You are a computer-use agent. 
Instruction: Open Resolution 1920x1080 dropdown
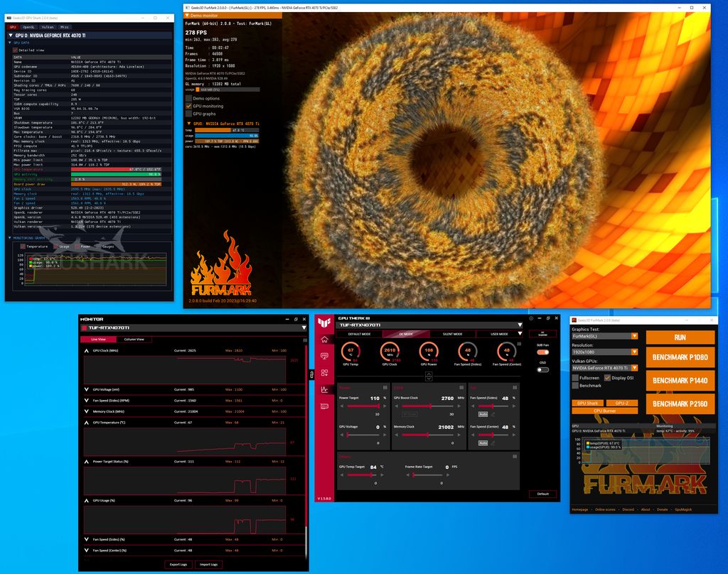(x=605, y=352)
